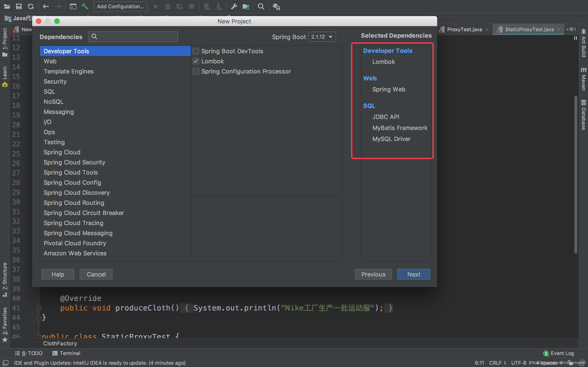Click the Save All toolbar icon

(19, 7)
